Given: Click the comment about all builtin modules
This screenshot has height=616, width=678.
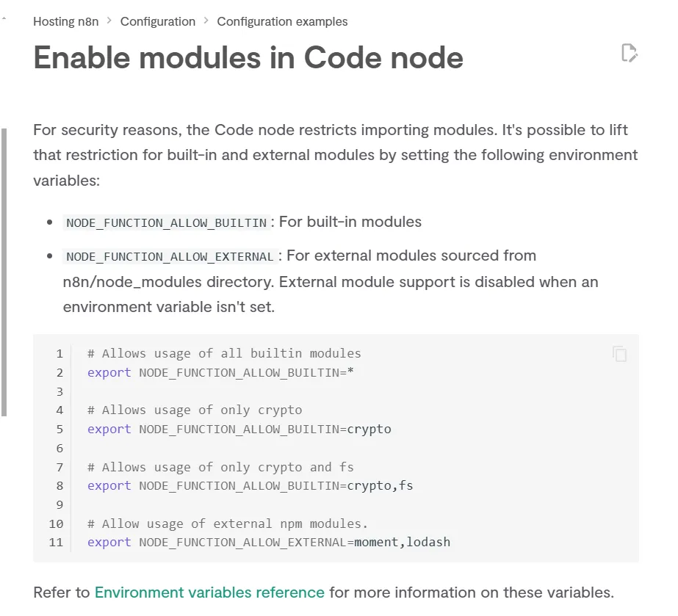Looking at the screenshot, I should point(224,354).
